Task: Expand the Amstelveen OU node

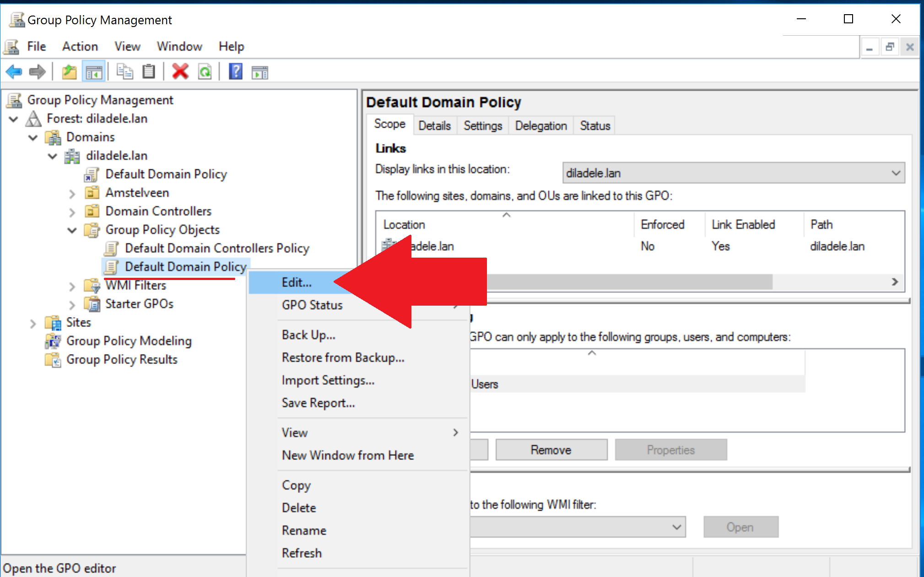Action: click(72, 194)
